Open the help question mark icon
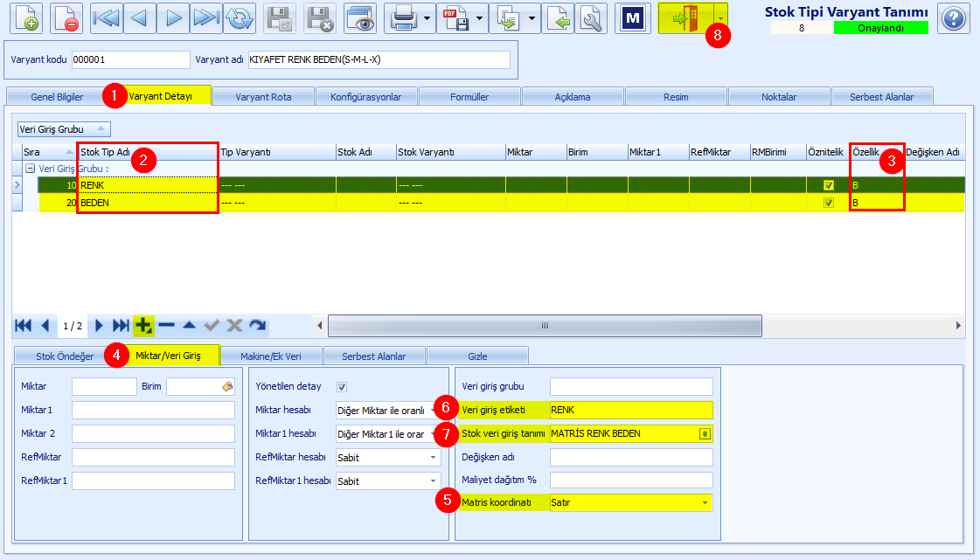The width and height of the screenshot is (980, 560). pos(954,18)
